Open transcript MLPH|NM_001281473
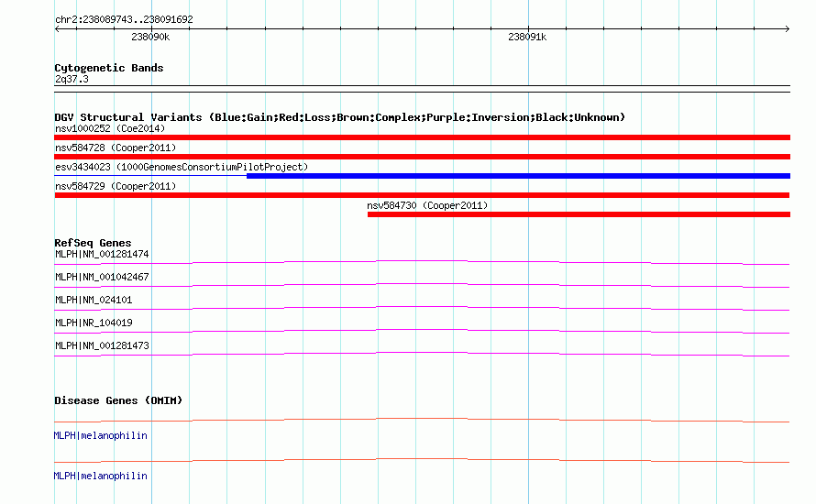The height and width of the screenshot is (504, 816). pos(102,345)
